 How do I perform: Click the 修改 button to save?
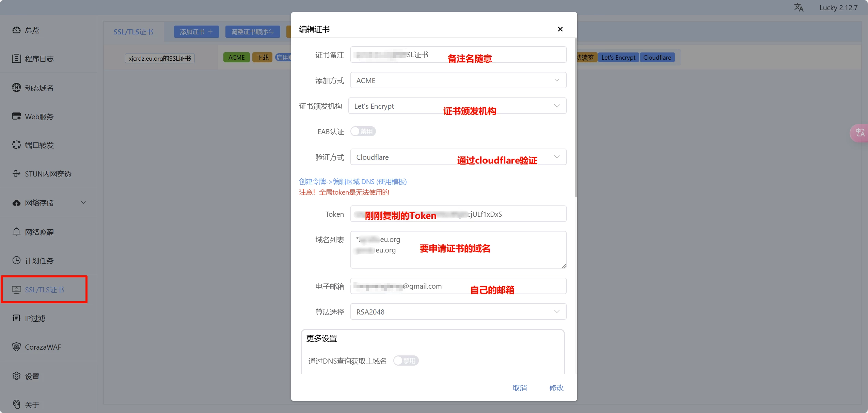pos(556,388)
